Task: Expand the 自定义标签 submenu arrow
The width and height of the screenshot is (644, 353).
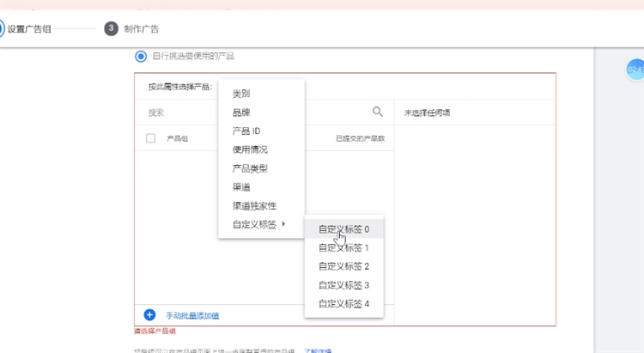Action: coord(284,225)
